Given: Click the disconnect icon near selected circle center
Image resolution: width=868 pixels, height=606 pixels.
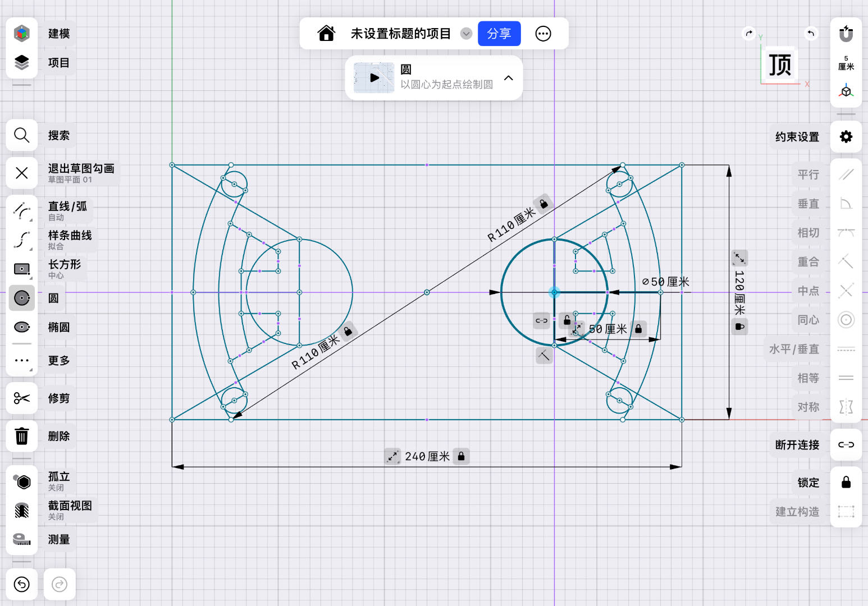Looking at the screenshot, I should pyautogui.click(x=542, y=320).
